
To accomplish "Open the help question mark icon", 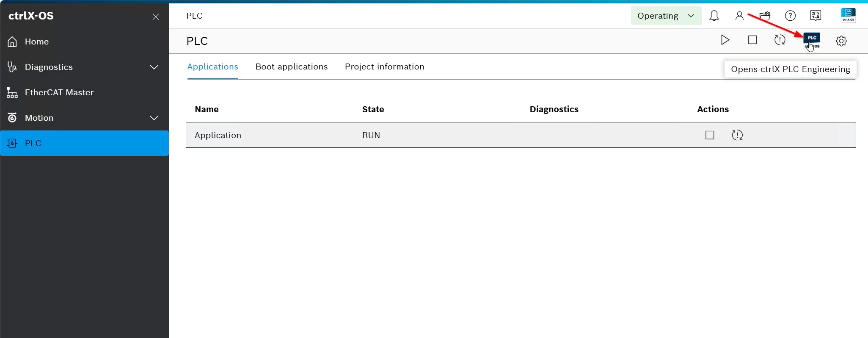I will pos(790,16).
